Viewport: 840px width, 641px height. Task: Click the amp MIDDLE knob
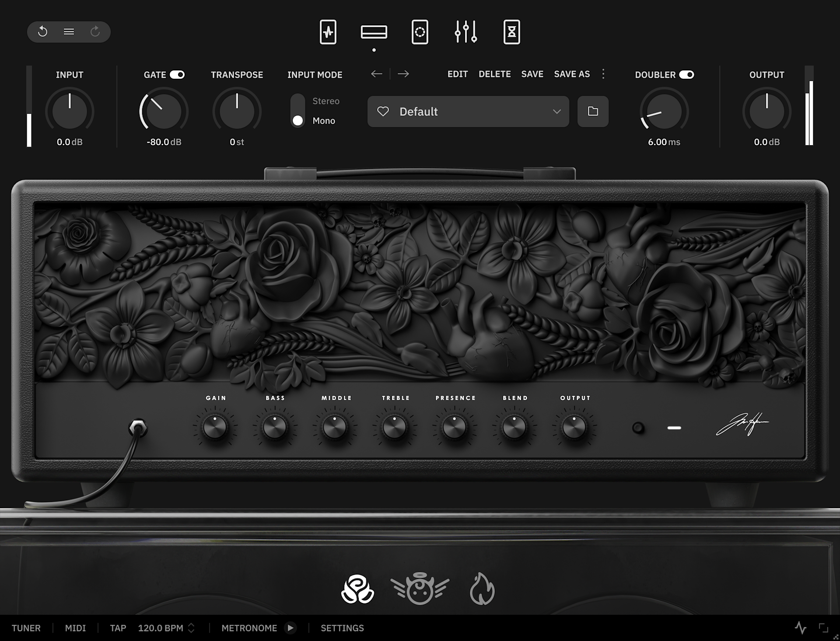coord(335,427)
